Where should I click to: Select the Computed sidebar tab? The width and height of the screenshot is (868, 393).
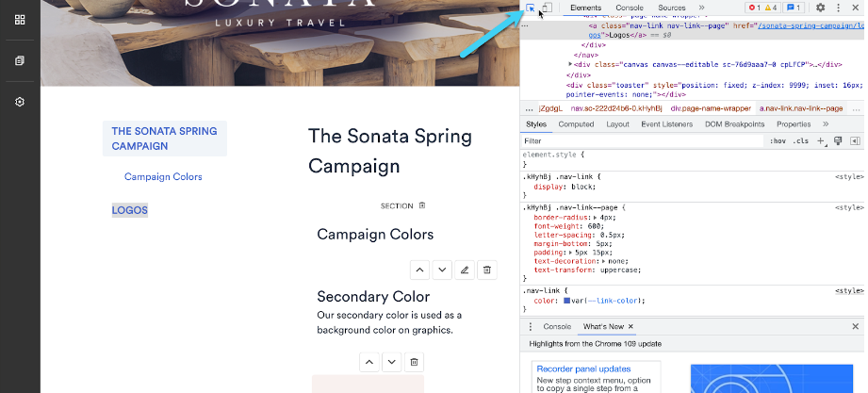pos(576,124)
